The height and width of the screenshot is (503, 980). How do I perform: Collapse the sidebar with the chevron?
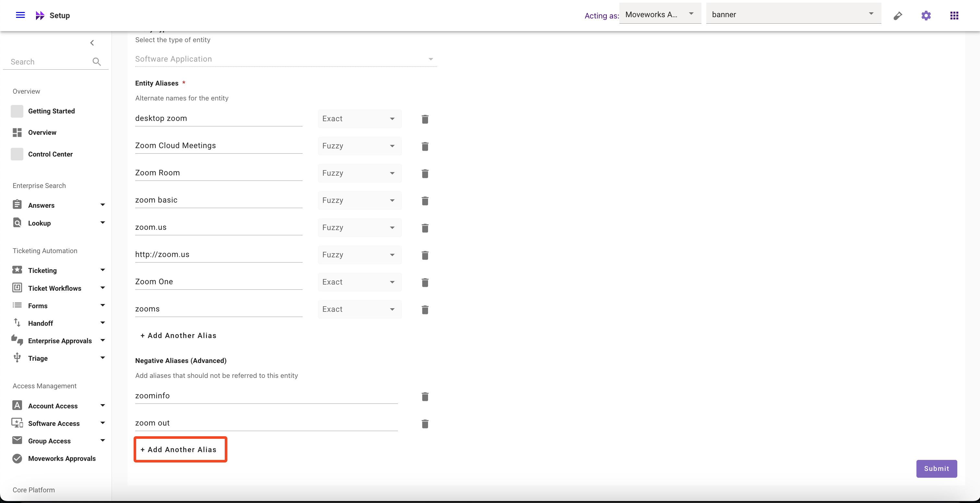pyautogui.click(x=92, y=42)
